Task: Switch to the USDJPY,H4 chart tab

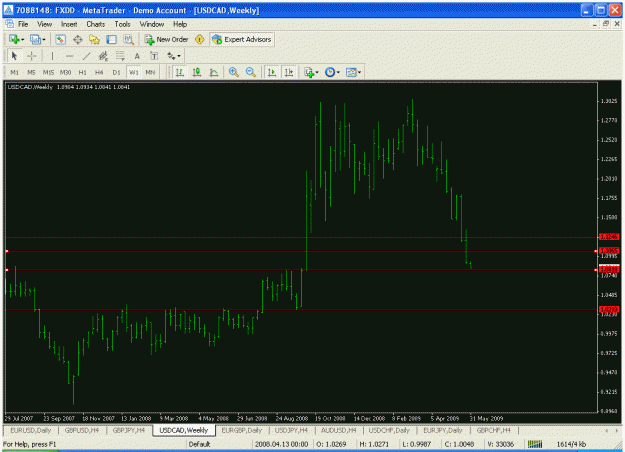Action: pos(291,430)
